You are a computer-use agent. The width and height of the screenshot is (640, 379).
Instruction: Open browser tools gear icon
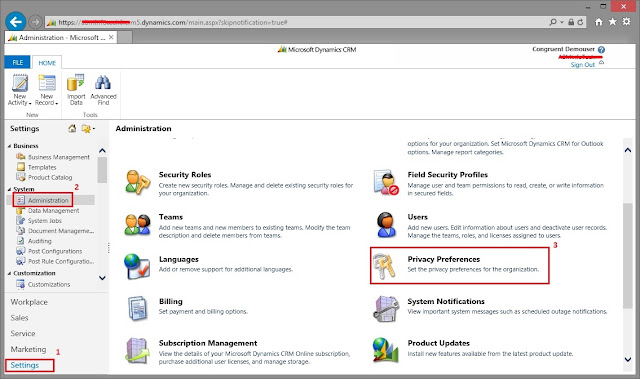627,22
